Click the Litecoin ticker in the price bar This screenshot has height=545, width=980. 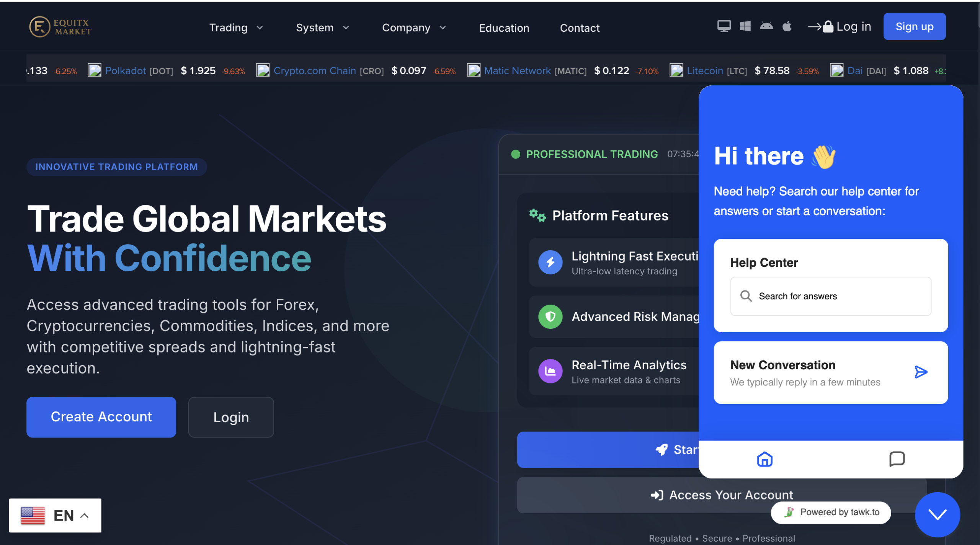click(x=706, y=70)
